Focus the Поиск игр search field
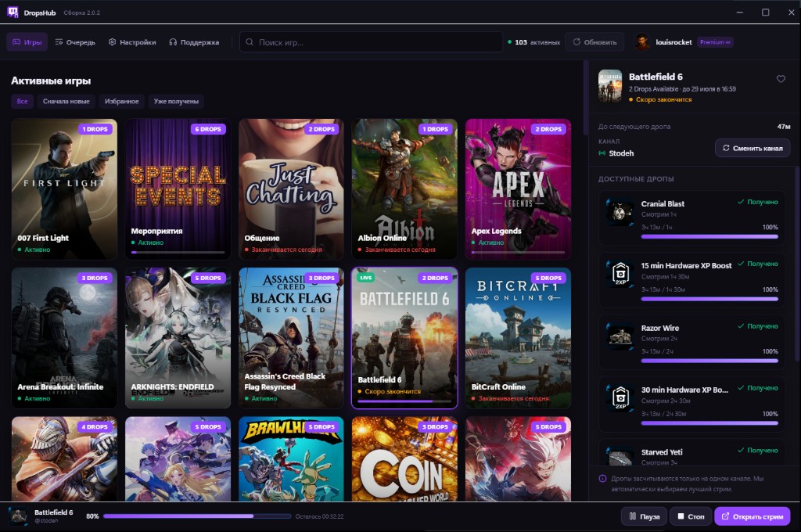 click(x=371, y=42)
